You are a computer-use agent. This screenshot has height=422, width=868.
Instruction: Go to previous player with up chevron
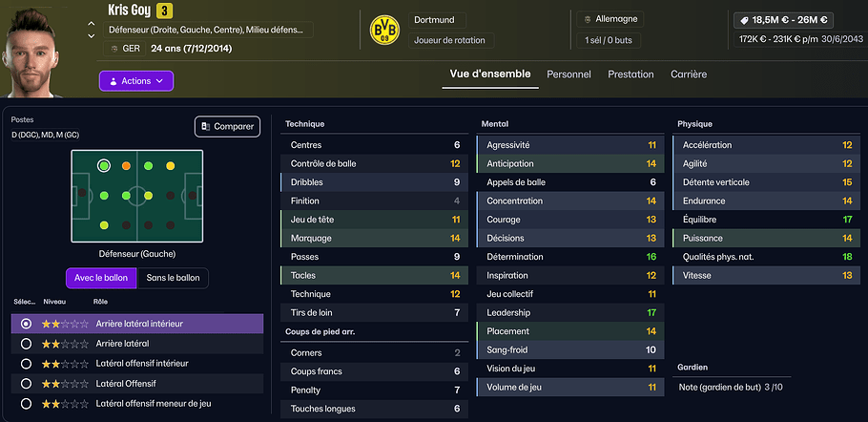click(x=92, y=24)
